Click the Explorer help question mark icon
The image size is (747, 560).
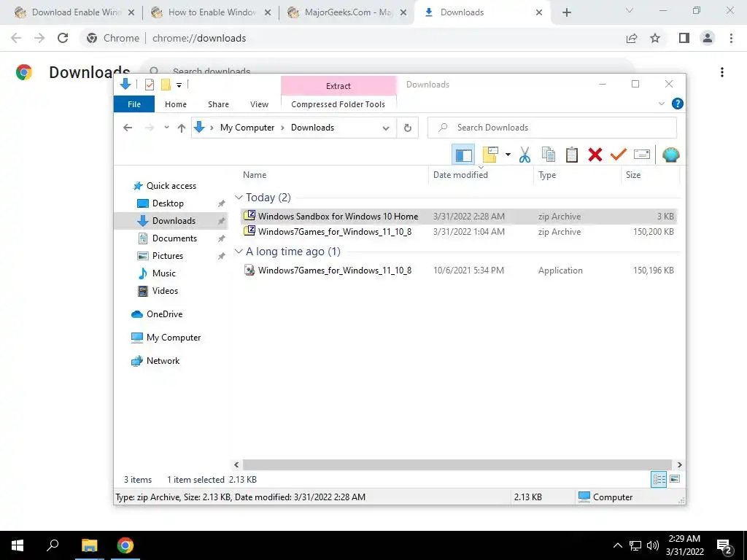677,104
